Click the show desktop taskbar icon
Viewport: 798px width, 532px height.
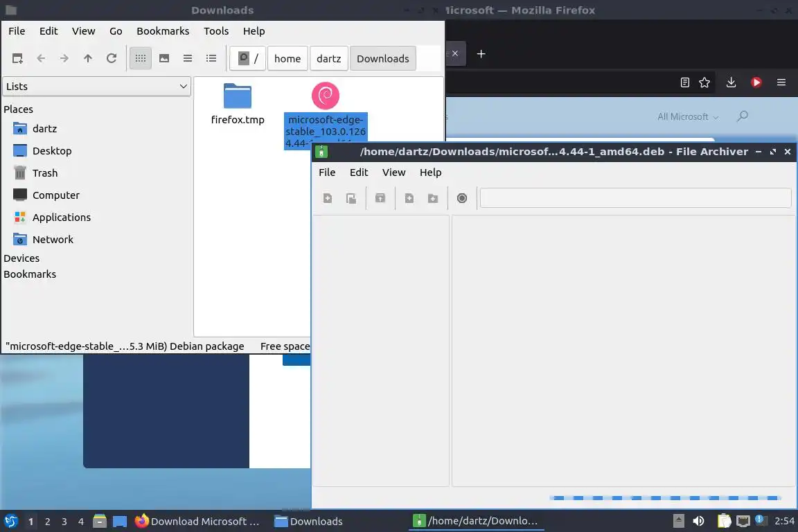tap(120, 522)
